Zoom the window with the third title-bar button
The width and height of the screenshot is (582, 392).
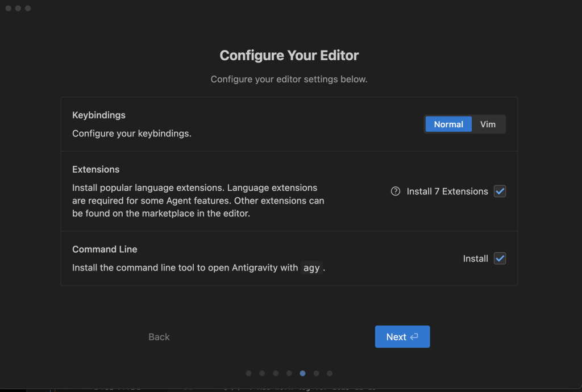pyautogui.click(x=28, y=9)
